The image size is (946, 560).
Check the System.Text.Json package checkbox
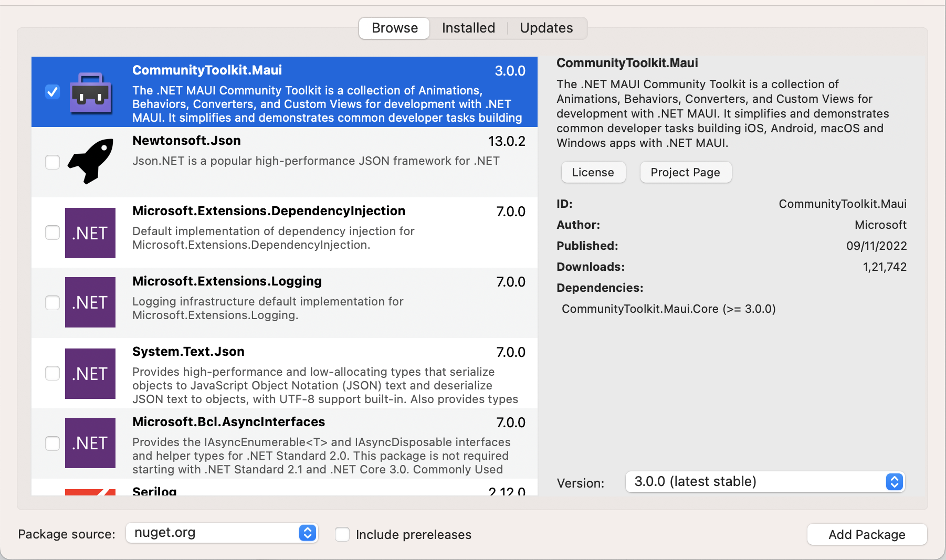pos(52,374)
